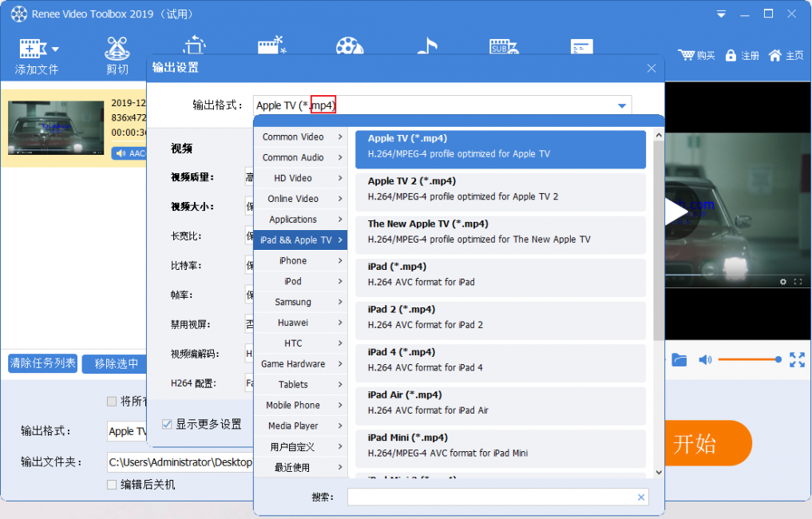Select the iPod category
Screen dimensions: 812x519
300,281
